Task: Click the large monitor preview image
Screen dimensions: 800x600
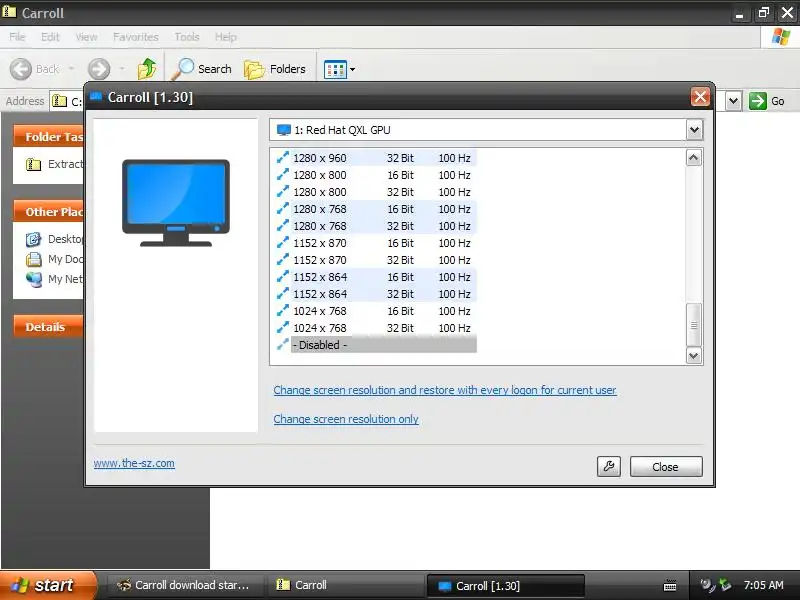Action: coord(176,203)
